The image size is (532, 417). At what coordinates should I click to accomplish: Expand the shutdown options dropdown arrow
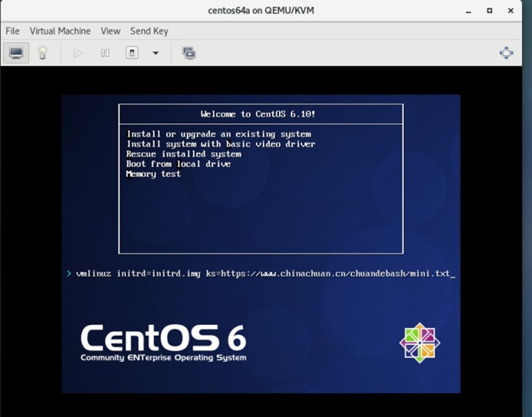point(156,53)
